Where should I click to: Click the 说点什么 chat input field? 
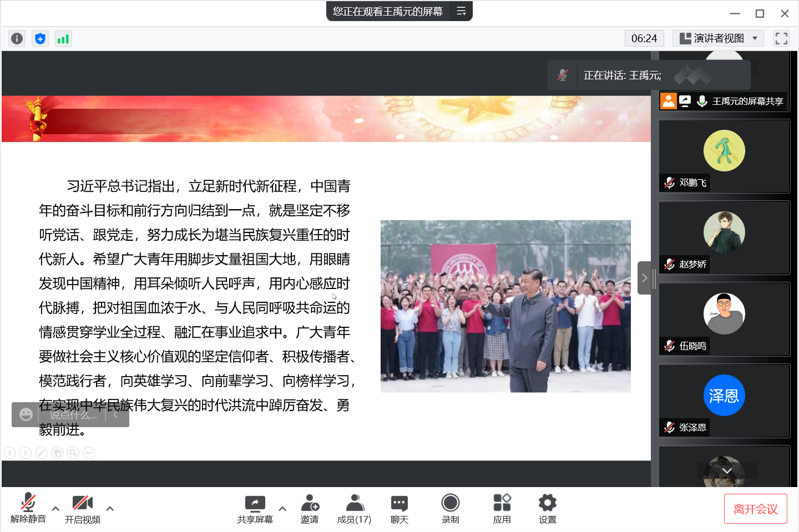(73, 414)
